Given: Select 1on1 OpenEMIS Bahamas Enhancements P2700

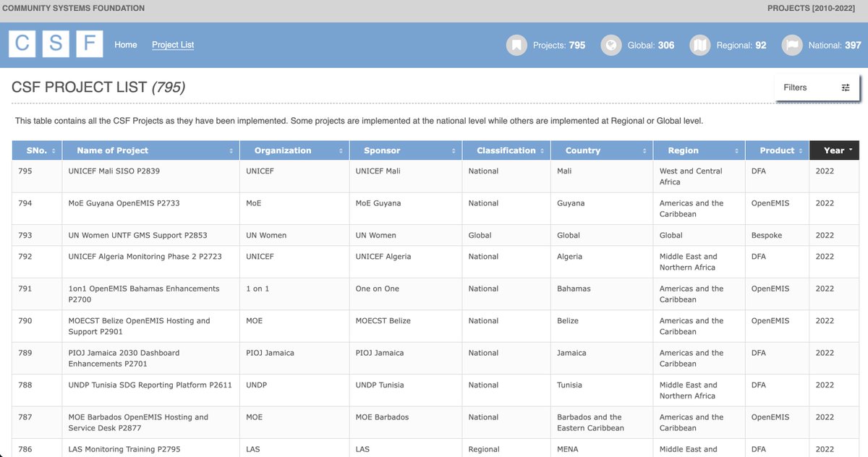Looking at the screenshot, I should pyautogui.click(x=143, y=294).
